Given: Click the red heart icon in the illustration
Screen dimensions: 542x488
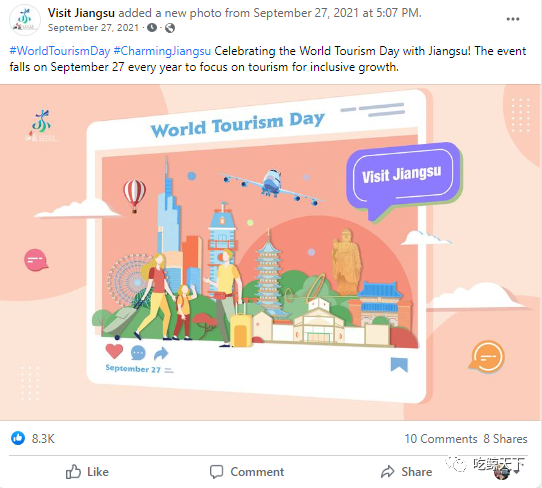Looking at the screenshot, I should click(x=114, y=351).
